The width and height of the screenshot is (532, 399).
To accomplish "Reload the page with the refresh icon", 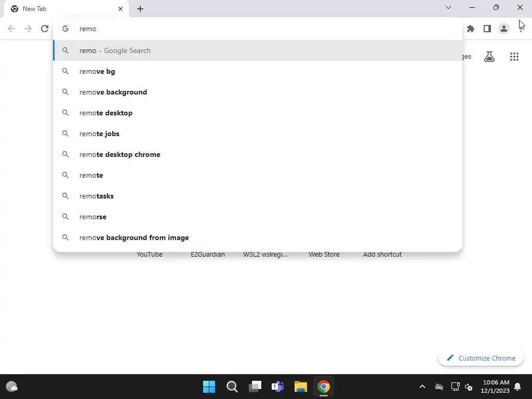I will 45,29.
